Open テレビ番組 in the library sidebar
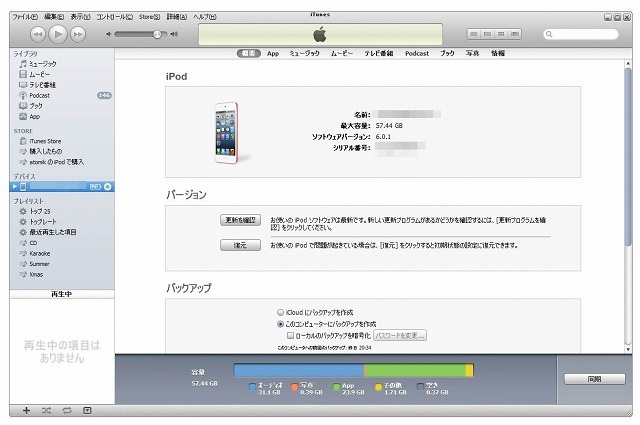The image size is (640, 425). click(62, 85)
